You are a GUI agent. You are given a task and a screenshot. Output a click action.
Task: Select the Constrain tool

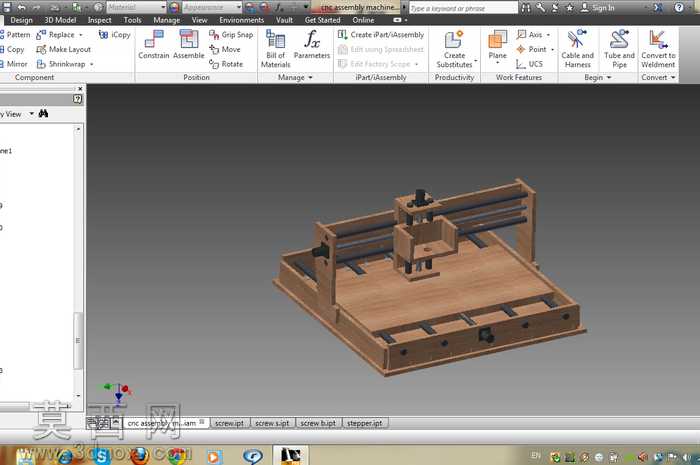point(154,44)
